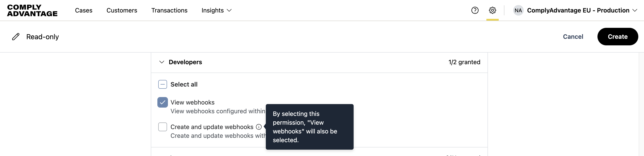The width and height of the screenshot is (644, 156).
Task: Open the Transactions page
Action: [169, 10]
